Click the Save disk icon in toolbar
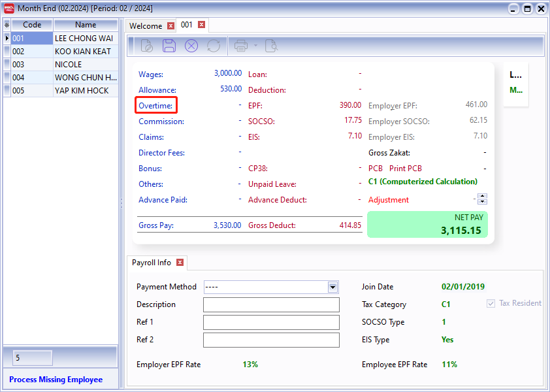 [169, 46]
